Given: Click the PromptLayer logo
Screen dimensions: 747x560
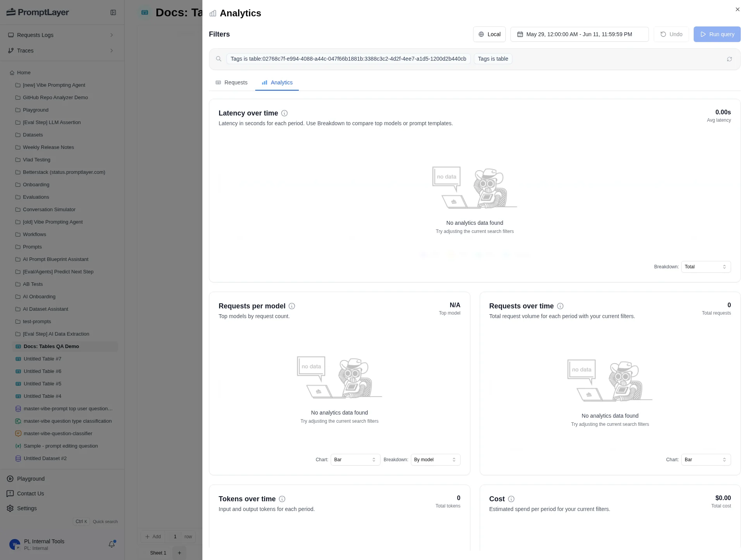Looking at the screenshot, I should (x=38, y=12).
